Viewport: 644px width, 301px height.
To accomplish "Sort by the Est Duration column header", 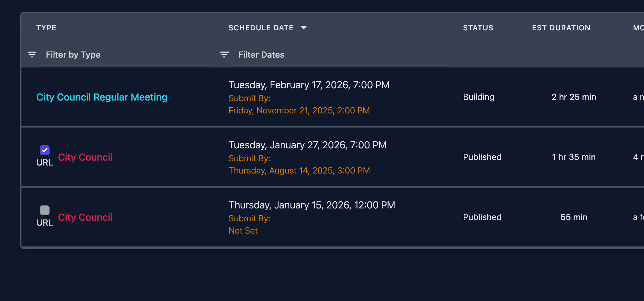I will coord(561,28).
